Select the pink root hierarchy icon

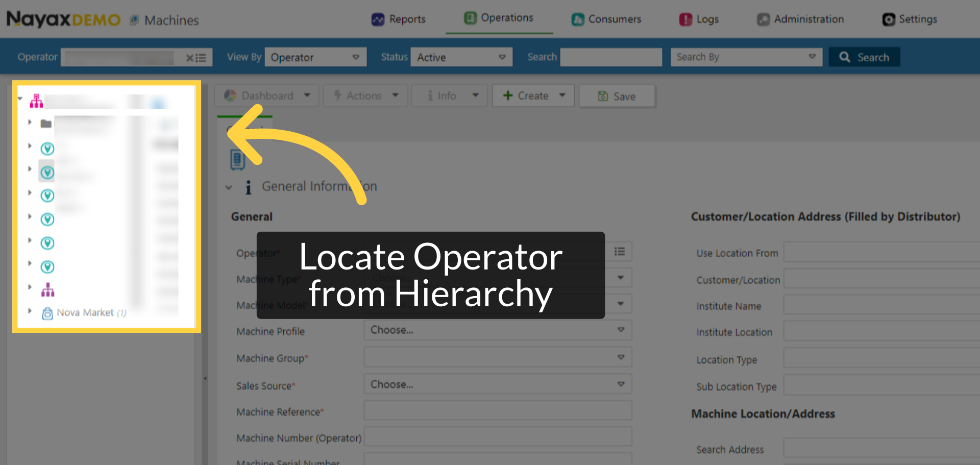36,101
